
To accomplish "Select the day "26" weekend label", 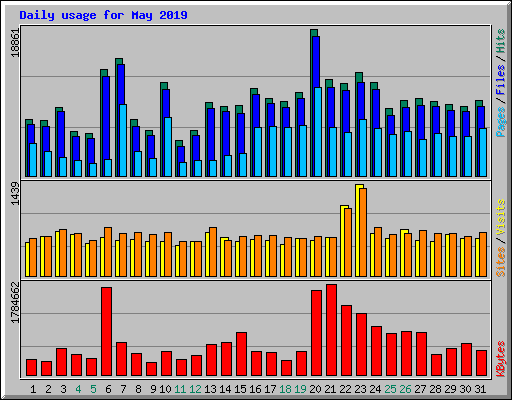I will pyautogui.click(x=405, y=389).
